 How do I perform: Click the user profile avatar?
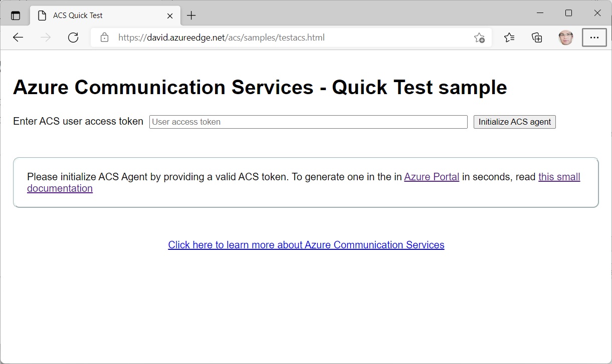565,38
